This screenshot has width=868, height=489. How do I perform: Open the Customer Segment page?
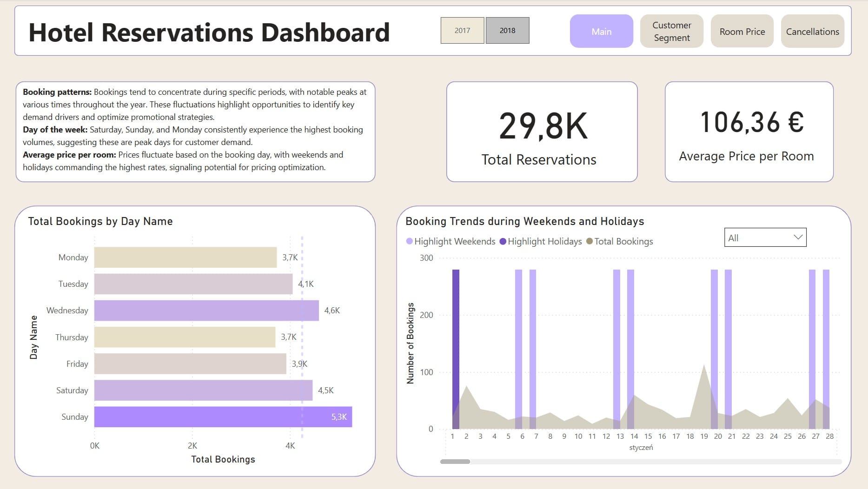671,32
